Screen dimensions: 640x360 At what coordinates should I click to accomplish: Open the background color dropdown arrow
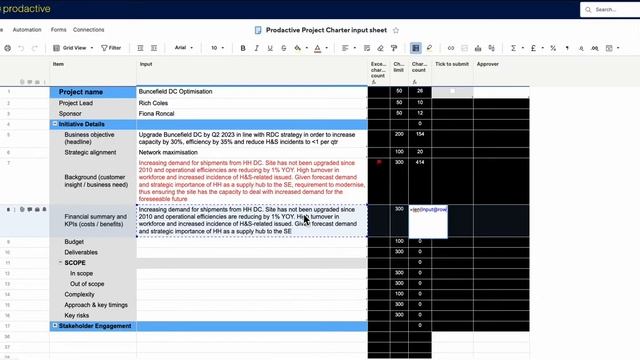click(x=307, y=48)
